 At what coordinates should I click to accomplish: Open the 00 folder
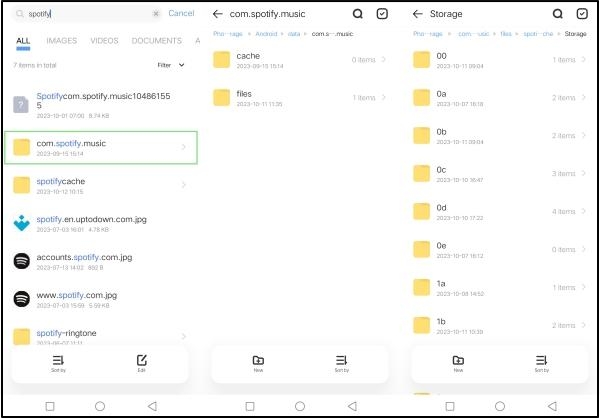pos(500,60)
